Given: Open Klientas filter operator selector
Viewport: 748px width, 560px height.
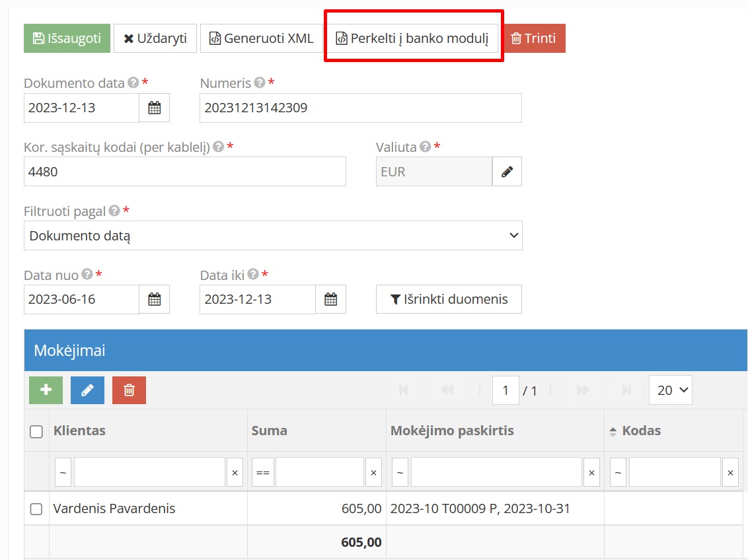Looking at the screenshot, I should (x=63, y=473).
